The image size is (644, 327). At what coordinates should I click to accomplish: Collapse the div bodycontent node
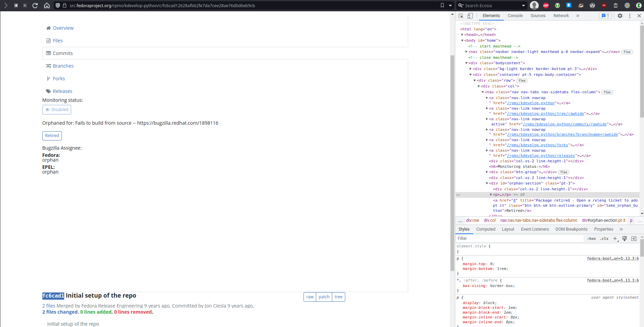466,63
